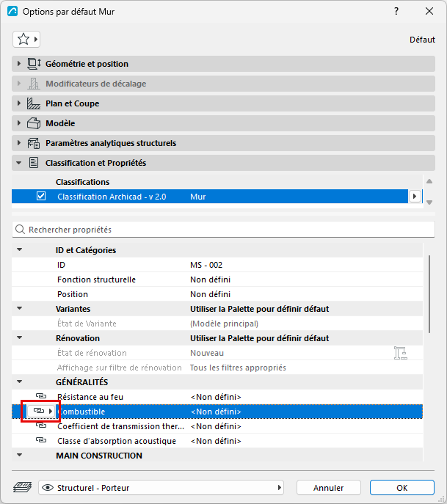Open the Structurel - Porteur layer dropdown
Image resolution: width=447 pixels, height=504 pixels.
(x=161, y=488)
